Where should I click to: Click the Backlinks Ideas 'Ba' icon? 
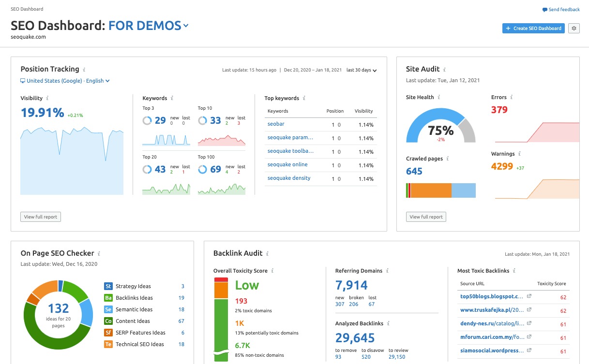pyautogui.click(x=108, y=298)
